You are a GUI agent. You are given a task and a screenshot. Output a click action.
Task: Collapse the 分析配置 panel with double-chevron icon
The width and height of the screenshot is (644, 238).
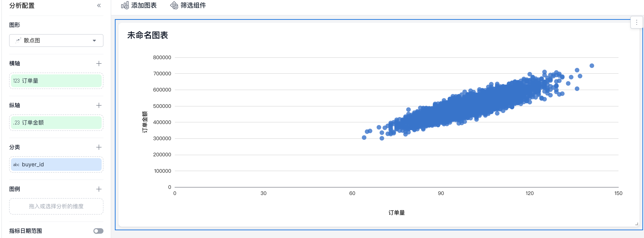99,5
